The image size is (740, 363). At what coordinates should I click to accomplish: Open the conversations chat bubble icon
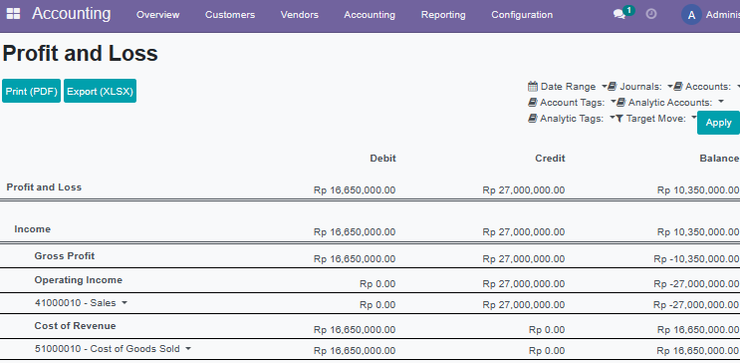click(x=619, y=15)
